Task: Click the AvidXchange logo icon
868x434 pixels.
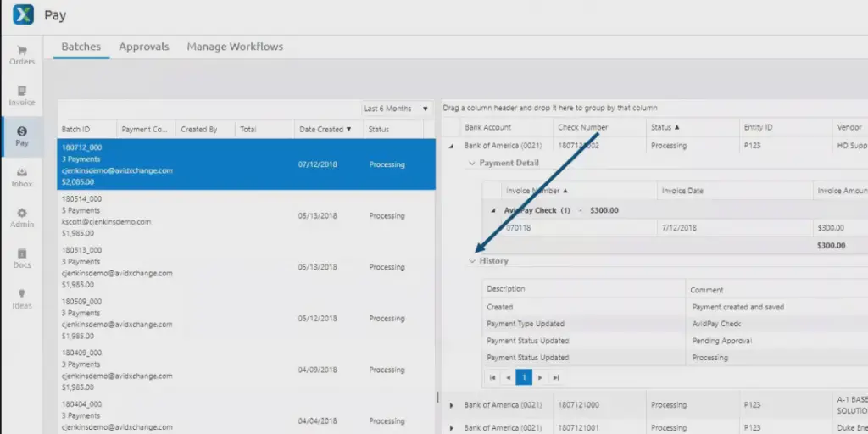Action: tap(23, 14)
